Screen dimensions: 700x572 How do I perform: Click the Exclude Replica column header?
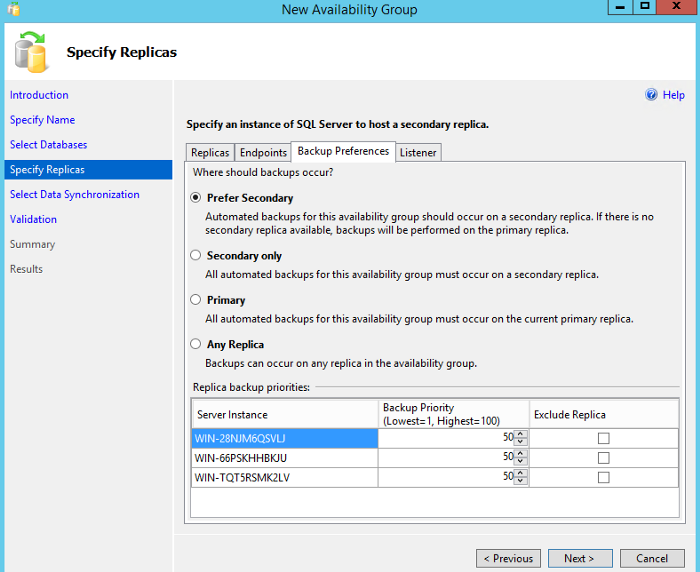pyautogui.click(x=604, y=414)
